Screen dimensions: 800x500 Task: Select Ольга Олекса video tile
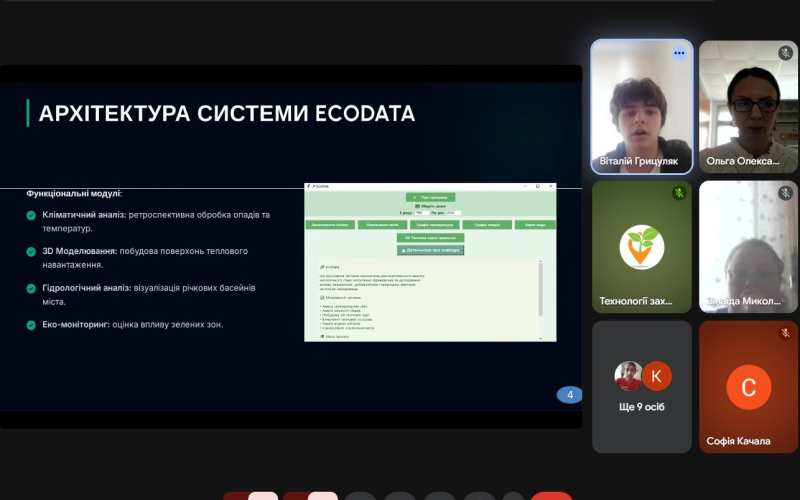pyautogui.click(x=748, y=107)
